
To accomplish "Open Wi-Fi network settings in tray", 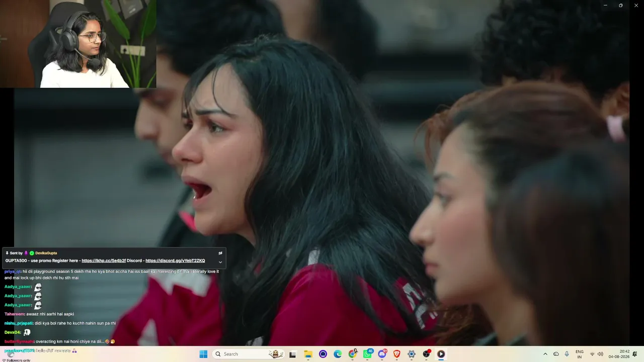I will pos(592,354).
